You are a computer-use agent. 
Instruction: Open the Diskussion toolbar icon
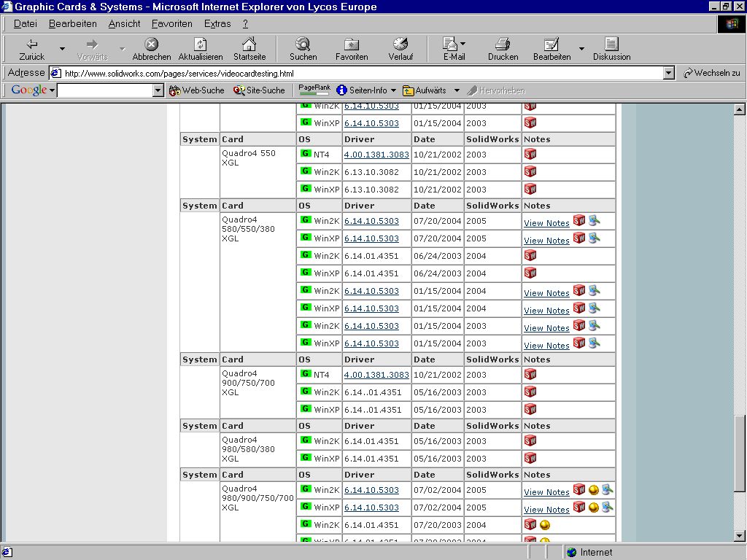coord(611,44)
